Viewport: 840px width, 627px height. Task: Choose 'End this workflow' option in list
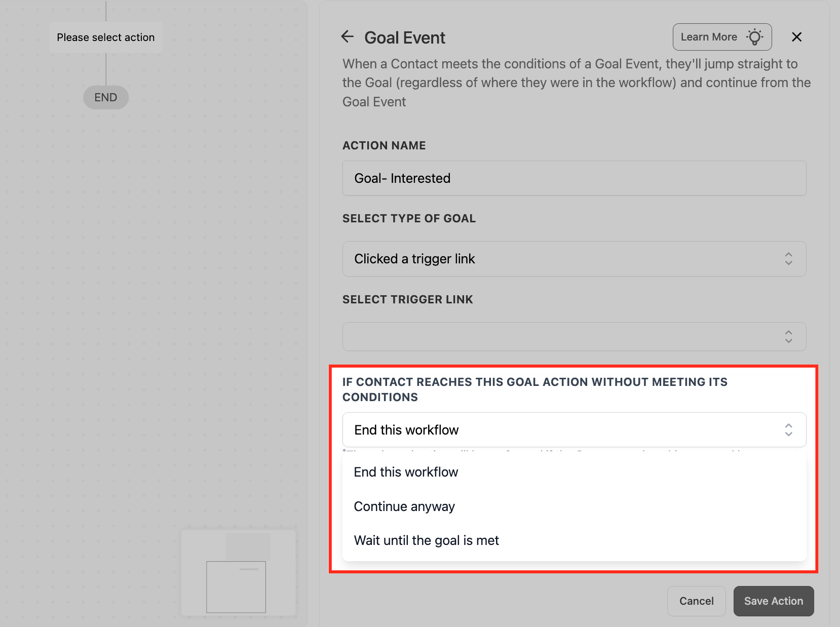click(x=574, y=472)
